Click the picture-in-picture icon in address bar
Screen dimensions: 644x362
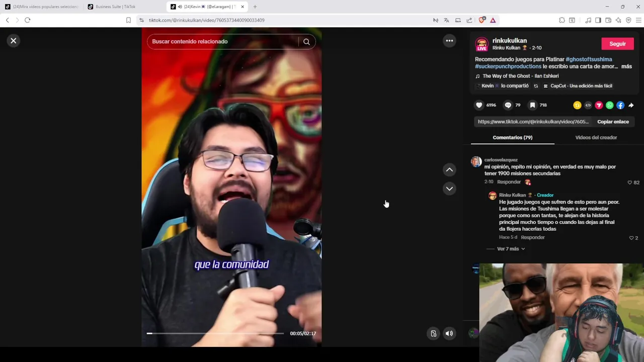[458, 20]
